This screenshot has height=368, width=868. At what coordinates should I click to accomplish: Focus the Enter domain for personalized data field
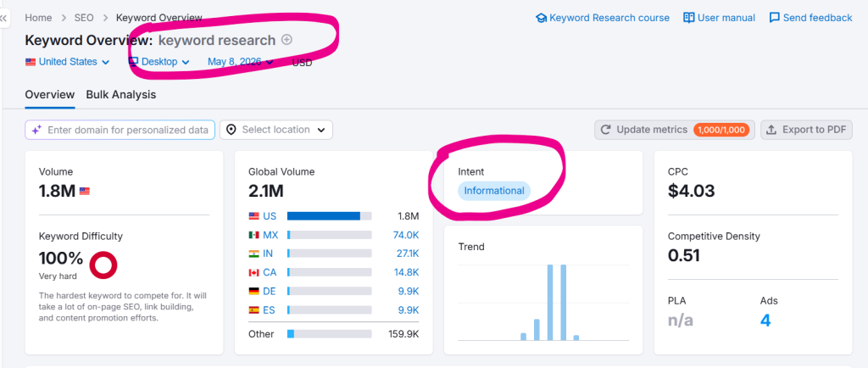pos(120,130)
